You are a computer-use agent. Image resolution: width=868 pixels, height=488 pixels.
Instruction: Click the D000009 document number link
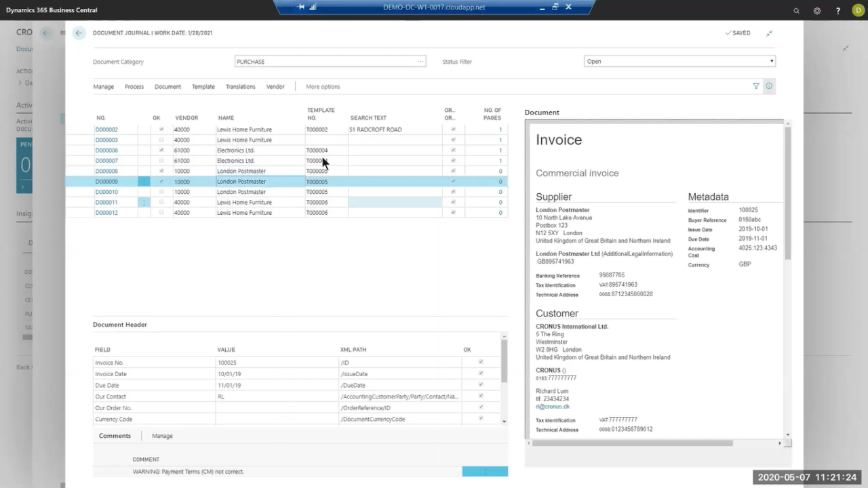pos(106,182)
